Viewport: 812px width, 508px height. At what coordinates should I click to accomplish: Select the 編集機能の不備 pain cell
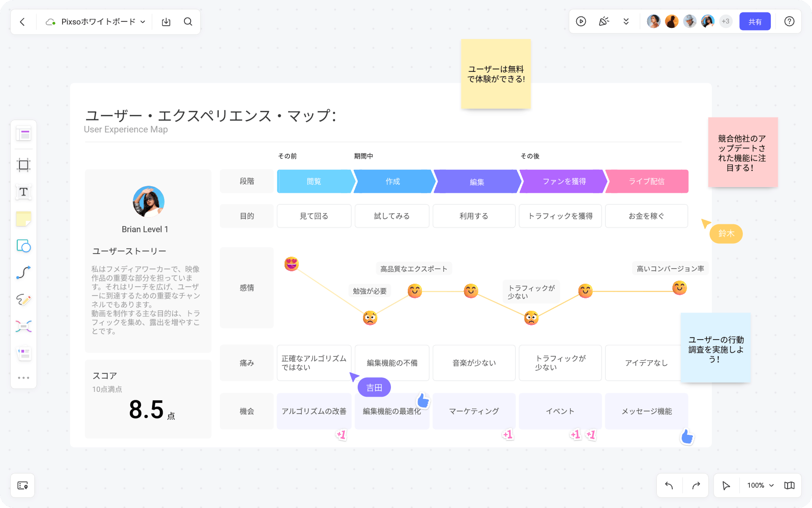[x=392, y=363]
